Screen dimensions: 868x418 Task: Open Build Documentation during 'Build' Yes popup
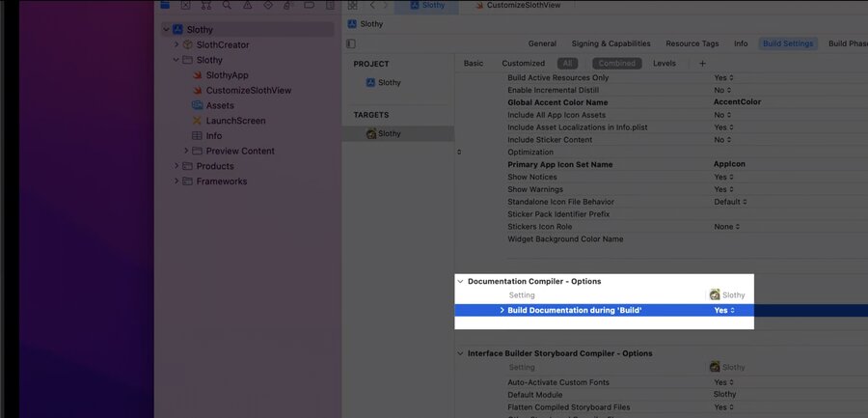coord(724,311)
